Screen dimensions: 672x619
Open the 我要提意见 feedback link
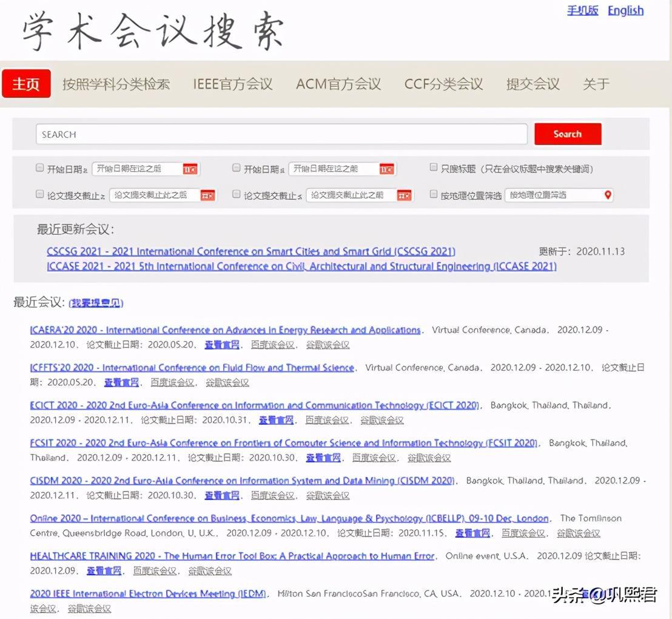[x=96, y=303]
